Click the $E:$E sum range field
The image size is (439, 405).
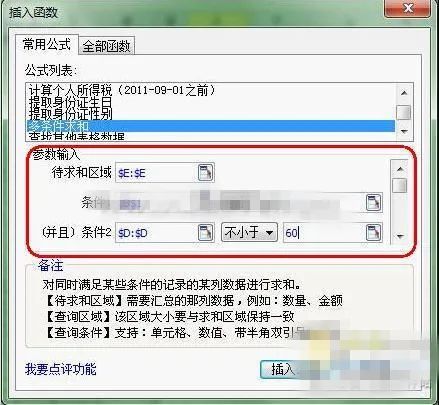156,173
